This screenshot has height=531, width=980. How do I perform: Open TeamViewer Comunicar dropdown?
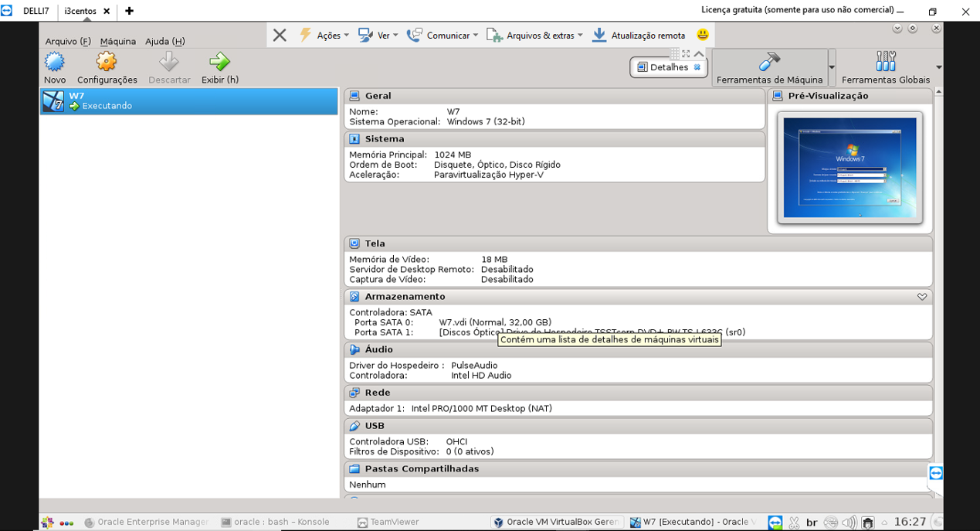(443, 36)
